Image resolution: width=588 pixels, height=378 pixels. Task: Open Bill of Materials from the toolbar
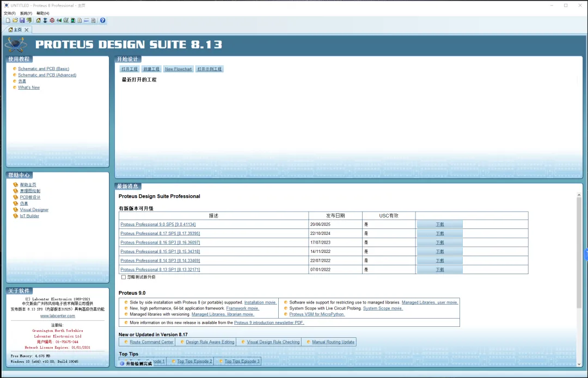79,20
